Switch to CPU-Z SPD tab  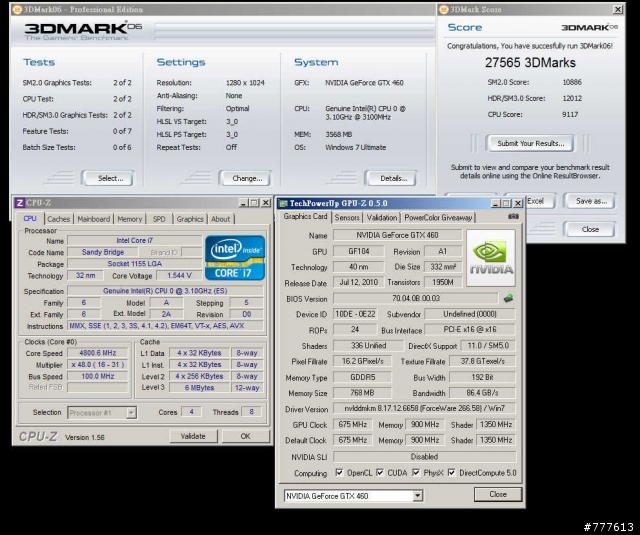[159, 219]
